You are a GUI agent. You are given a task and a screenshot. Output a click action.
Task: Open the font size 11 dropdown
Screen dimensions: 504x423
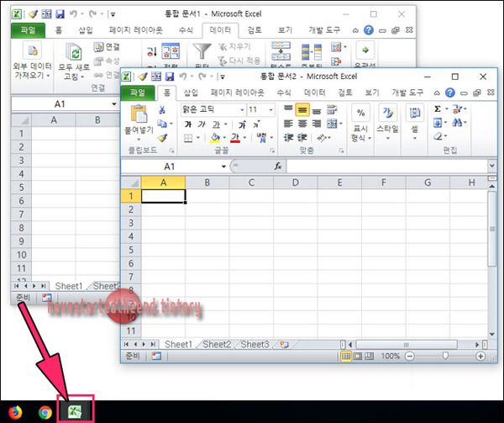click(x=271, y=110)
